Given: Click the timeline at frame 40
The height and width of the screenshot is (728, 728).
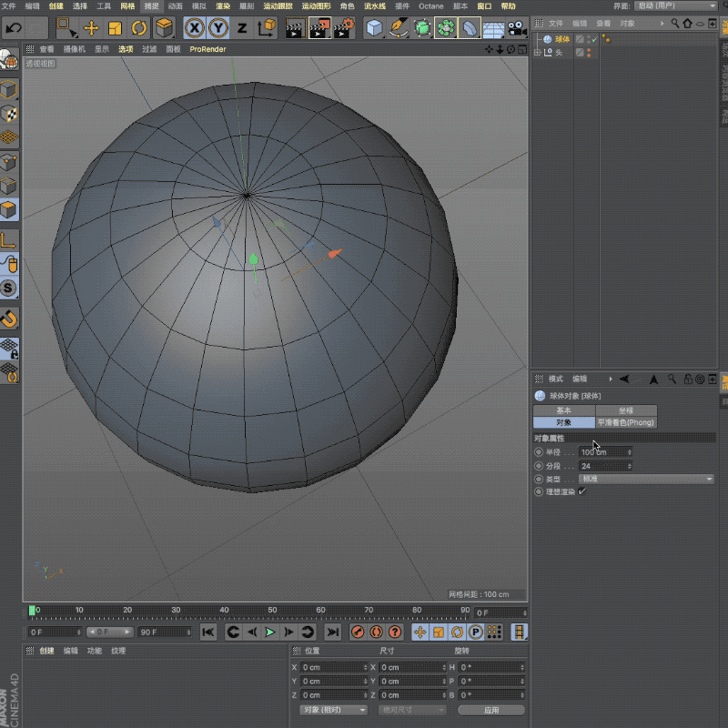Looking at the screenshot, I should point(224,612).
